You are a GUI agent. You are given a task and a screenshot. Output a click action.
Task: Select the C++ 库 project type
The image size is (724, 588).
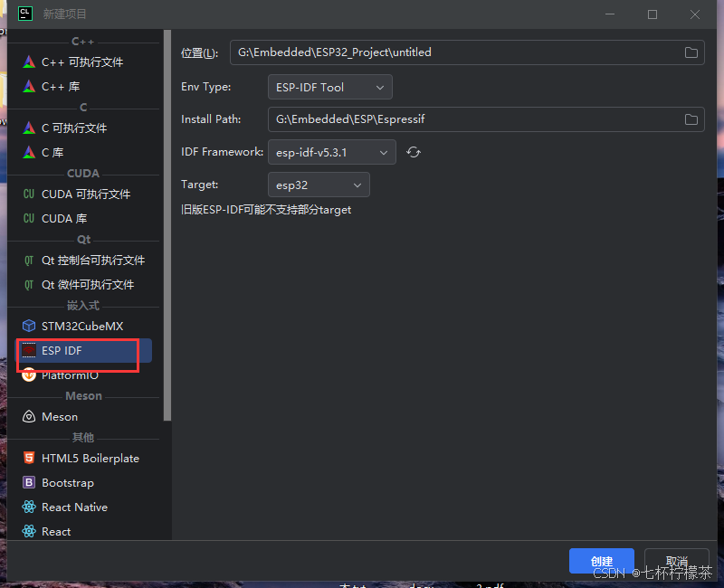click(x=61, y=86)
